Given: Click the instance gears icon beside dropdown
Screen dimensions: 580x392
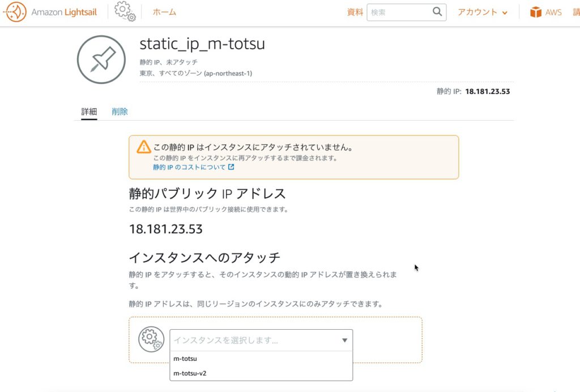Looking at the screenshot, I should click(x=151, y=339).
